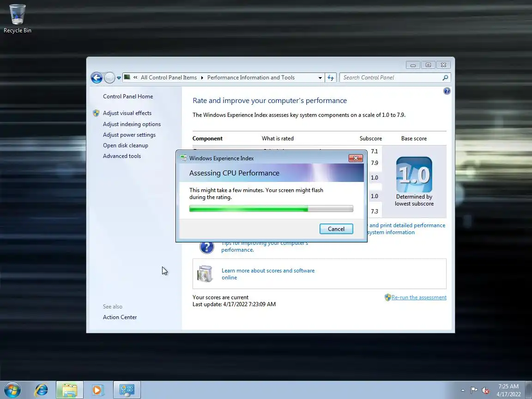Open Adjust power settings
Viewport: 532px width, 399px height.
[129, 135]
